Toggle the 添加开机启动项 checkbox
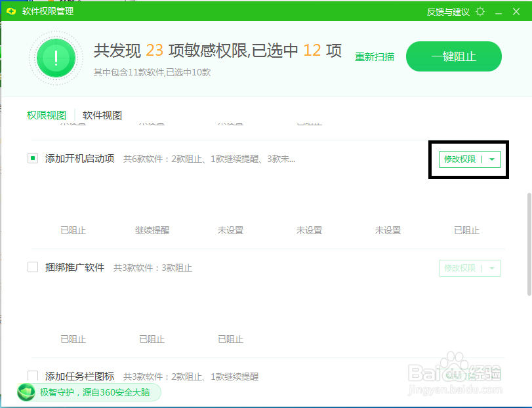The width and height of the screenshot is (532, 408). [33, 158]
